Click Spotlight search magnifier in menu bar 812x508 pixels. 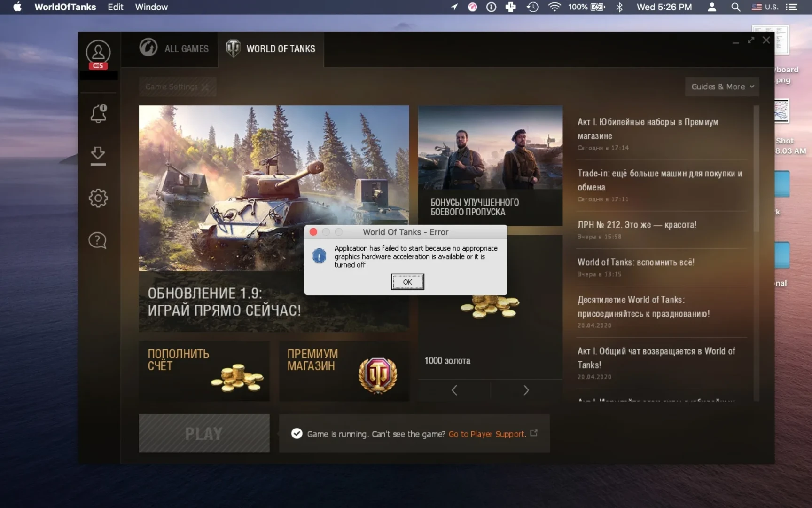coord(735,7)
